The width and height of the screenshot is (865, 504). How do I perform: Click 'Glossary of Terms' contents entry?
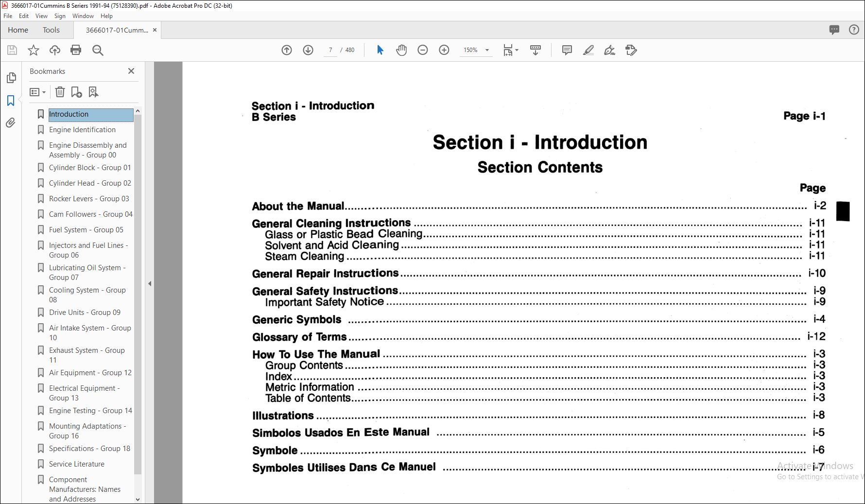(299, 337)
